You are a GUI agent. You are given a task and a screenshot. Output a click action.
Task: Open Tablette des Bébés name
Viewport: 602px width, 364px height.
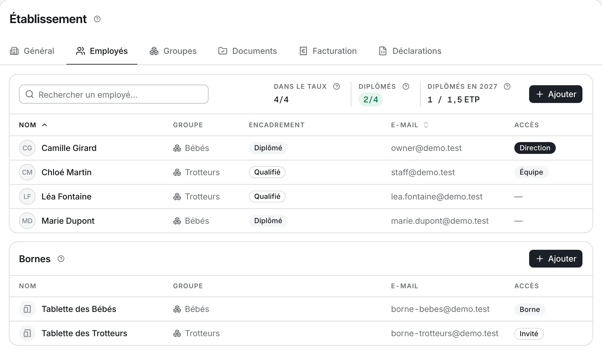(79, 309)
